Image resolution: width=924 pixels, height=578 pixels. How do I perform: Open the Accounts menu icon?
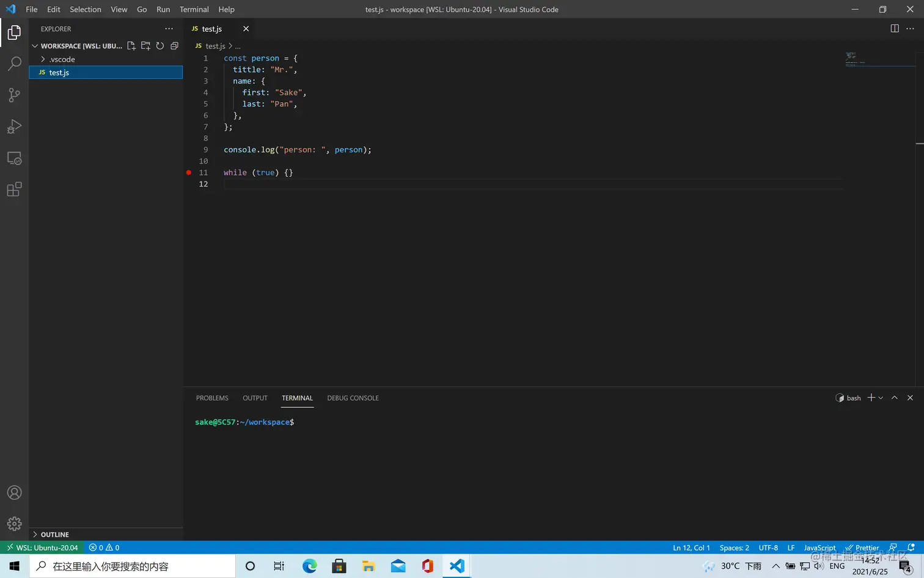[x=14, y=493]
